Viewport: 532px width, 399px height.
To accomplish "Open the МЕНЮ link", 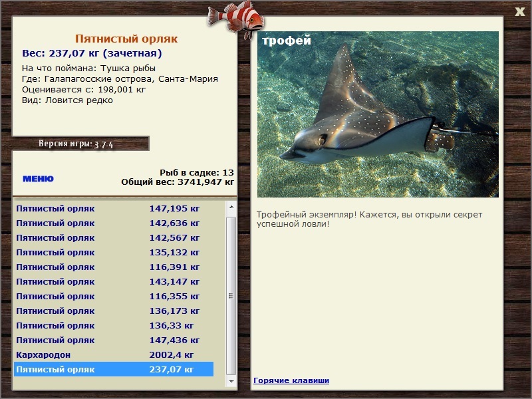I will click(x=38, y=179).
